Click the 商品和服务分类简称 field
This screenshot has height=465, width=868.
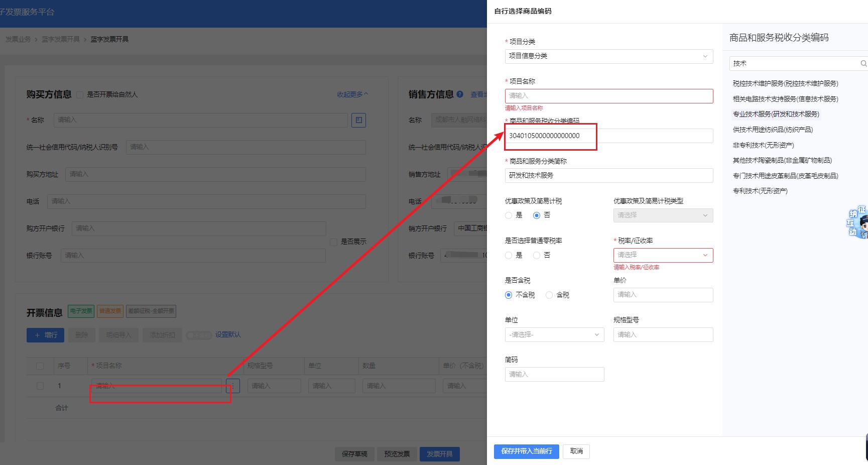609,175
